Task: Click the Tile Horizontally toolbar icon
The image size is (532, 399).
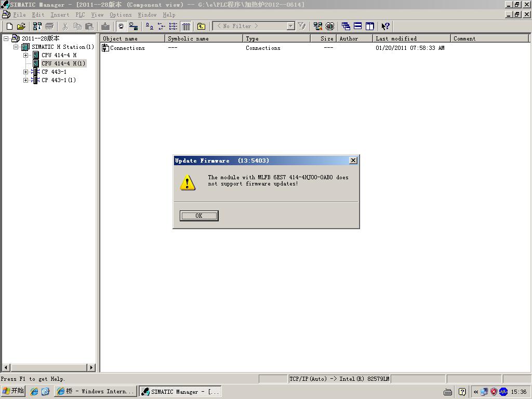Action: [x=357, y=26]
